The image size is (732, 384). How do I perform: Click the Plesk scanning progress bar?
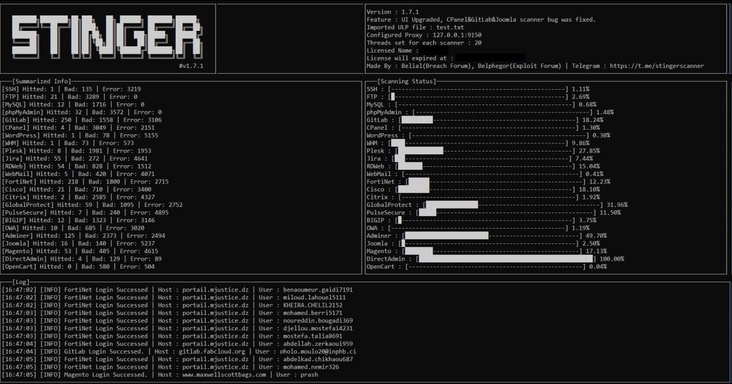coord(484,151)
